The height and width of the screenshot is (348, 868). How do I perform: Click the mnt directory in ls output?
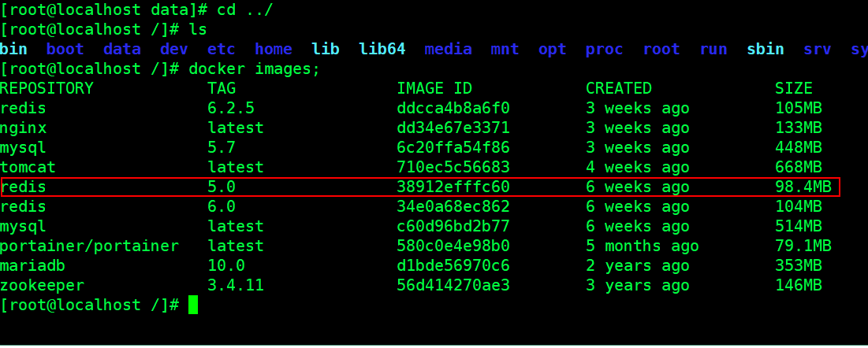click(x=505, y=50)
